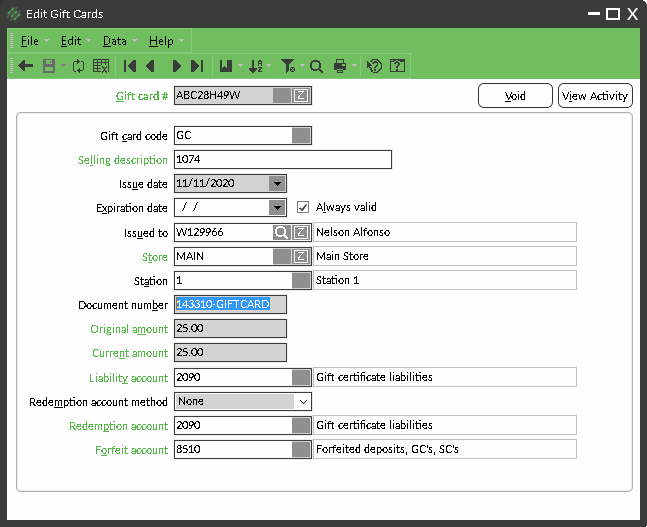Go to the first record

(130, 66)
